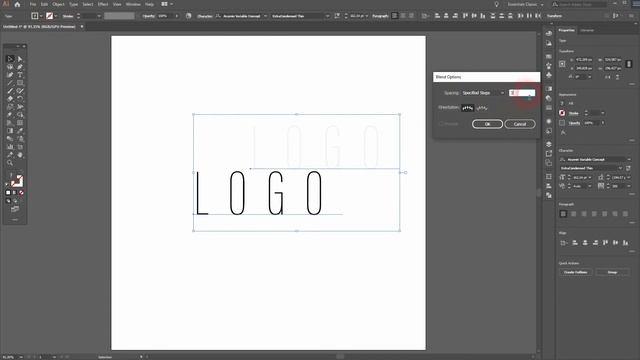Open the Window menu
Screen dimensions: 640x360
tap(133, 4)
